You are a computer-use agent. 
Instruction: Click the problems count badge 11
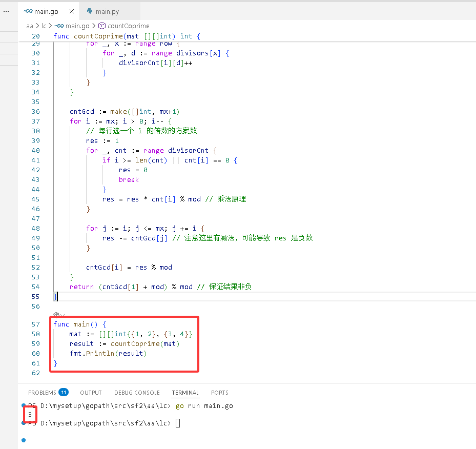tap(64, 393)
